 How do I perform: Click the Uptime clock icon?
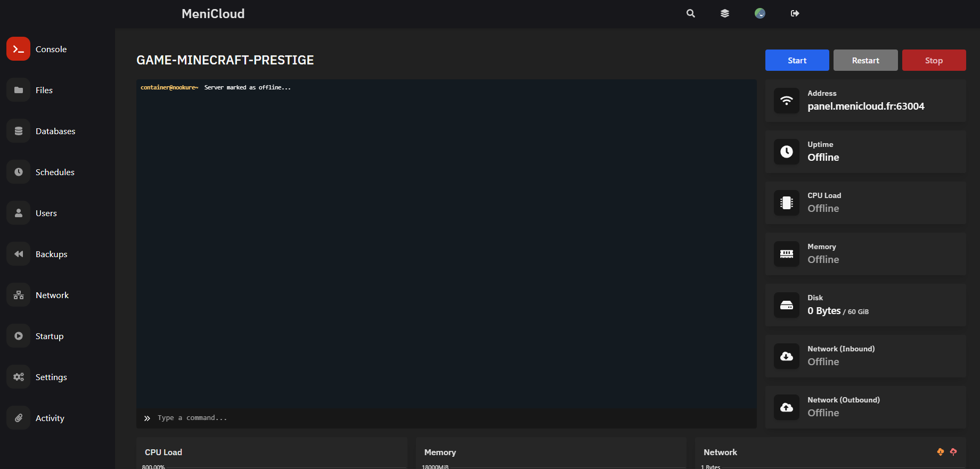coord(787,152)
